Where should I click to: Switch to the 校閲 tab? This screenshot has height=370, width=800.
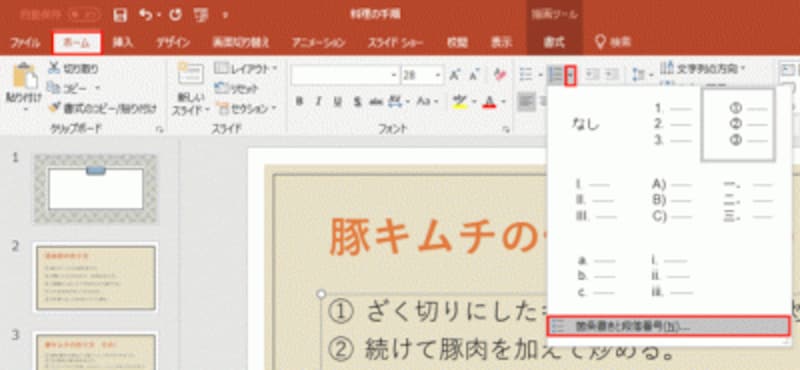click(458, 43)
